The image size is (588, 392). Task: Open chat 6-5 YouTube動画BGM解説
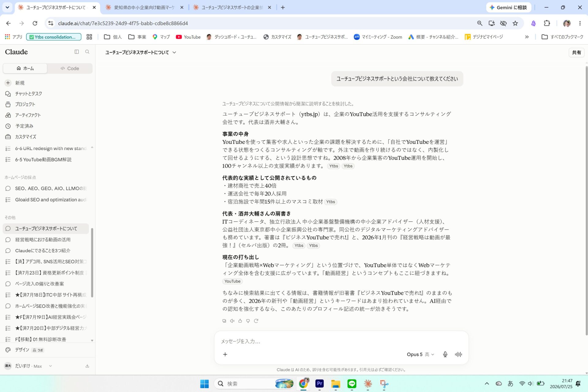click(x=46, y=160)
